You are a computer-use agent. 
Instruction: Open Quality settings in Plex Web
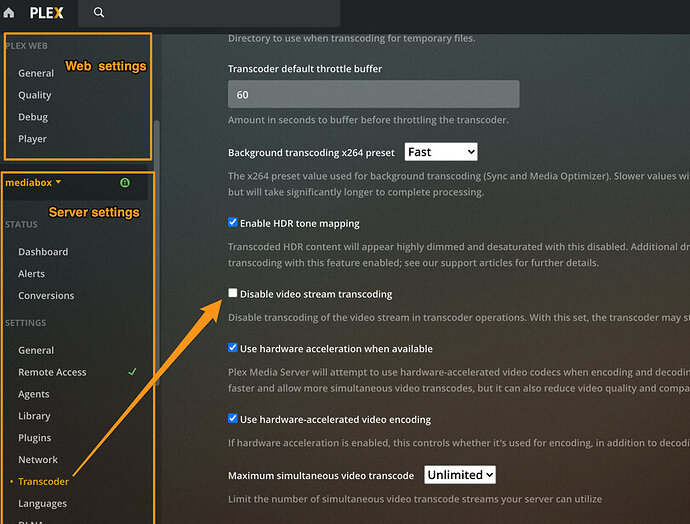[x=35, y=95]
